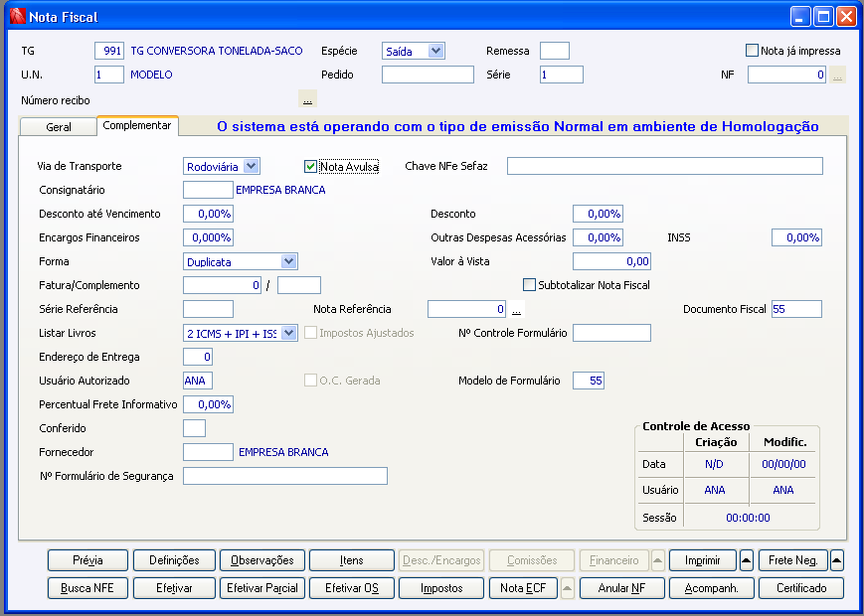
Task: Enable Subtotalizar Nota Fiscal checkbox
Action: (x=529, y=285)
